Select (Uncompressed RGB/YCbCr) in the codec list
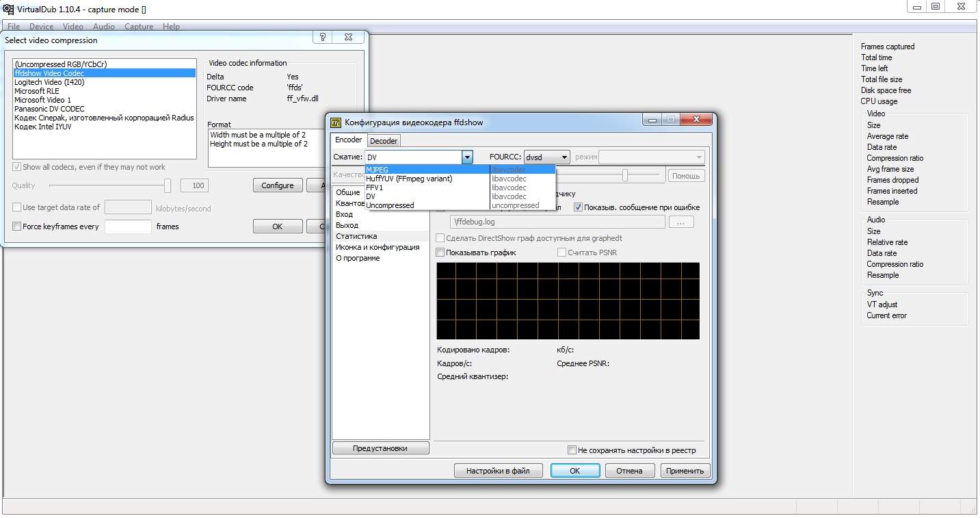This screenshot has height=518, width=980. pos(105,64)
